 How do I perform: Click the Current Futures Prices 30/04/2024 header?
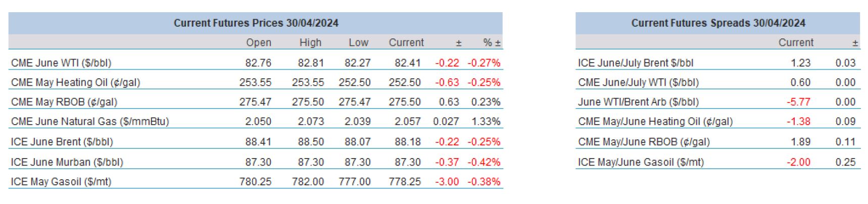tap(256, 23)
